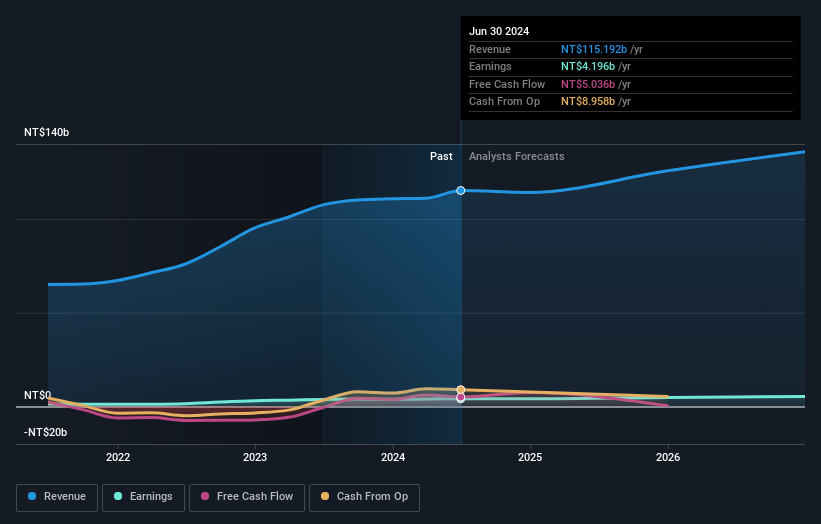Click the Cash From Op label in tooltip
Viewport: 821px width, 524px height.
[504, 102]
